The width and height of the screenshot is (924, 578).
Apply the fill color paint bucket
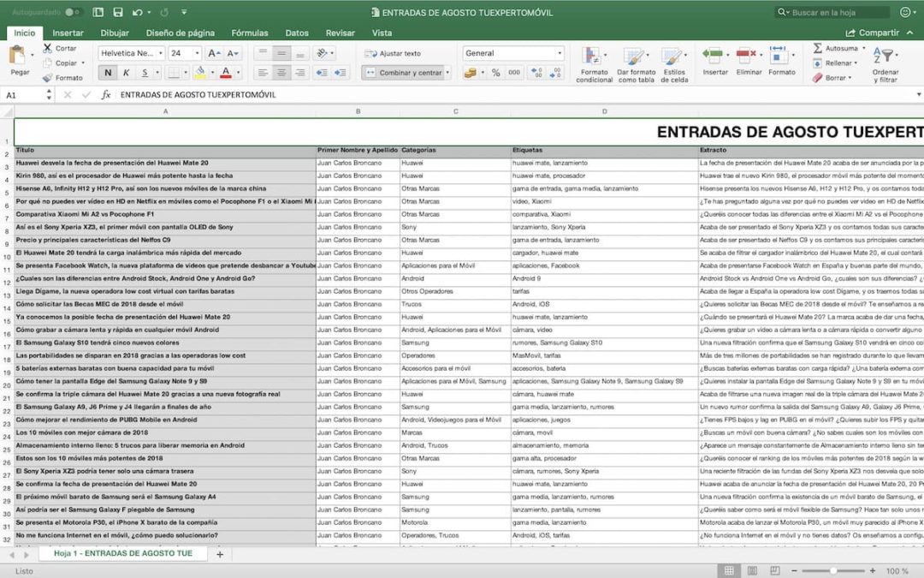tap(201, 73)
